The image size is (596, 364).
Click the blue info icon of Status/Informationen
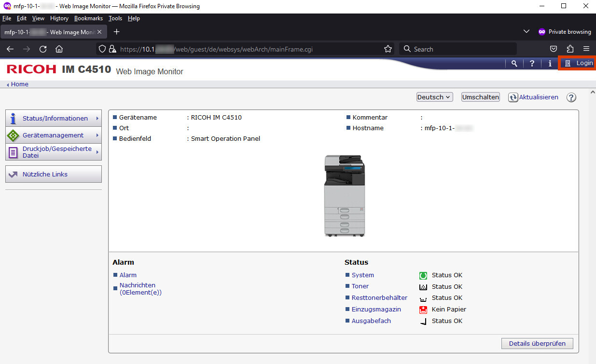[13, 118]
